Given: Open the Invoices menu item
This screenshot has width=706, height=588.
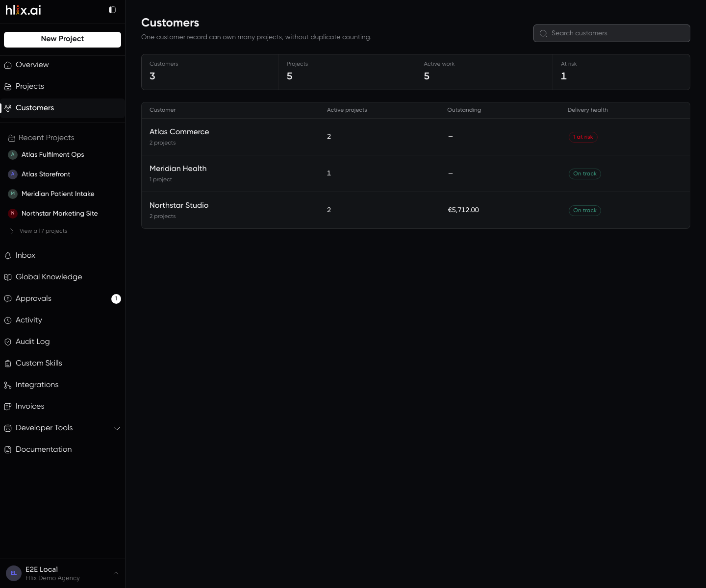Looking at the screenshot, I should (x=62, y=406).
